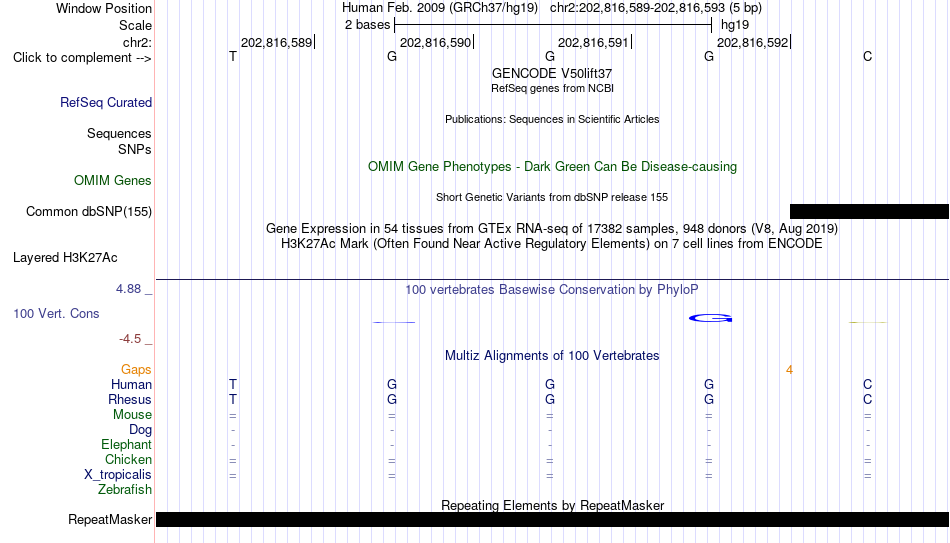This screenshot has width=950, height=543.
Task: Click the C base in the complement row
Action: [x=868, y=56]
